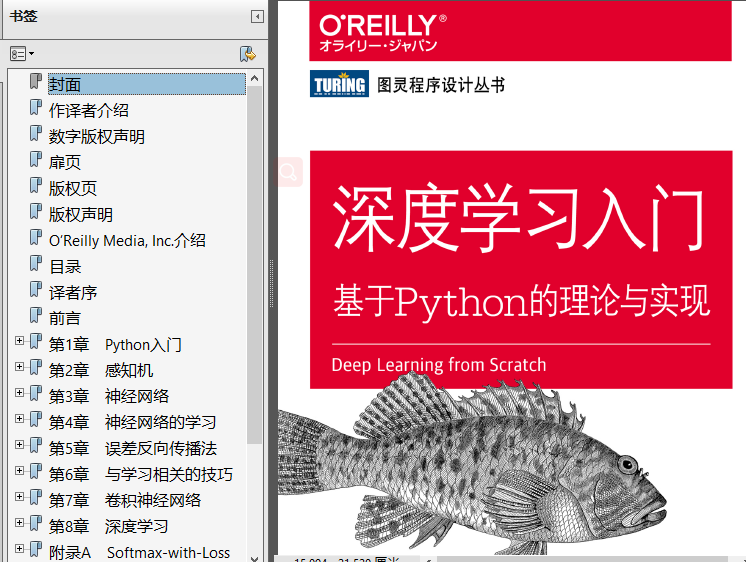Expand 第7章 卷积神经网络 chapter
Screen dimensions: 746x562
click(19, 496)
